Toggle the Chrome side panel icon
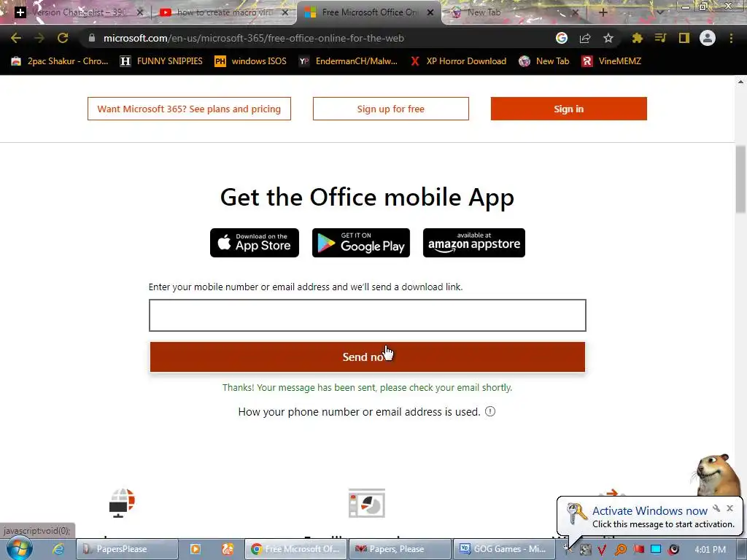Image resolution: width=747 pixels, height=560 pixels. click(684, 38)
